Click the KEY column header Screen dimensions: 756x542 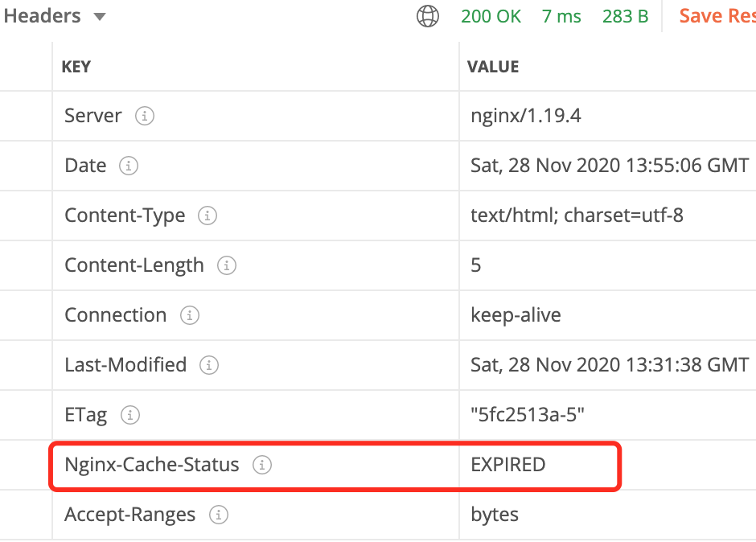tap(76, 67)
